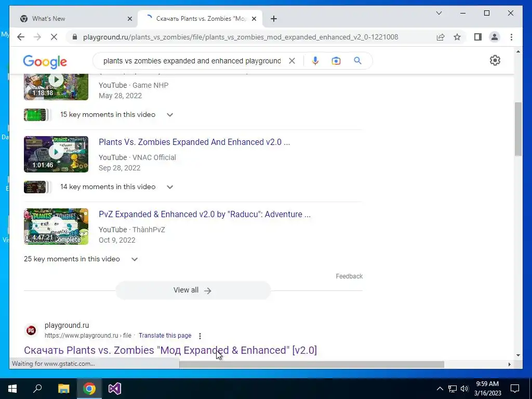Close the What's New tab
The image size is (532, 399).
pos(129,19)
